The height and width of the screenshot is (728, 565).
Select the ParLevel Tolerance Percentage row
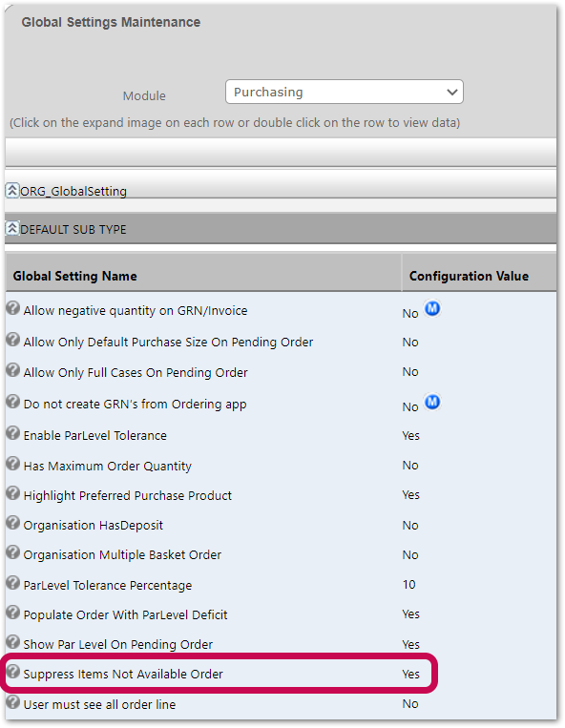pos(281,585)
